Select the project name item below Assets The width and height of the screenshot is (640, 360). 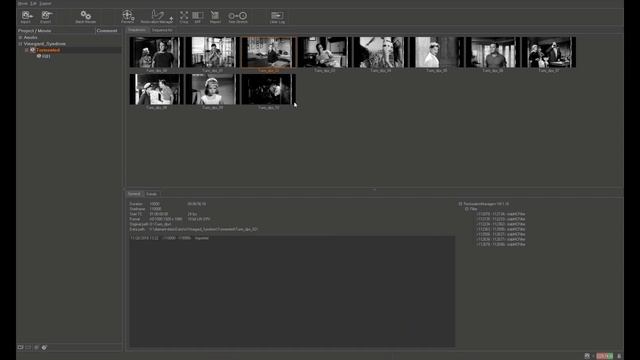coord(44,44)
